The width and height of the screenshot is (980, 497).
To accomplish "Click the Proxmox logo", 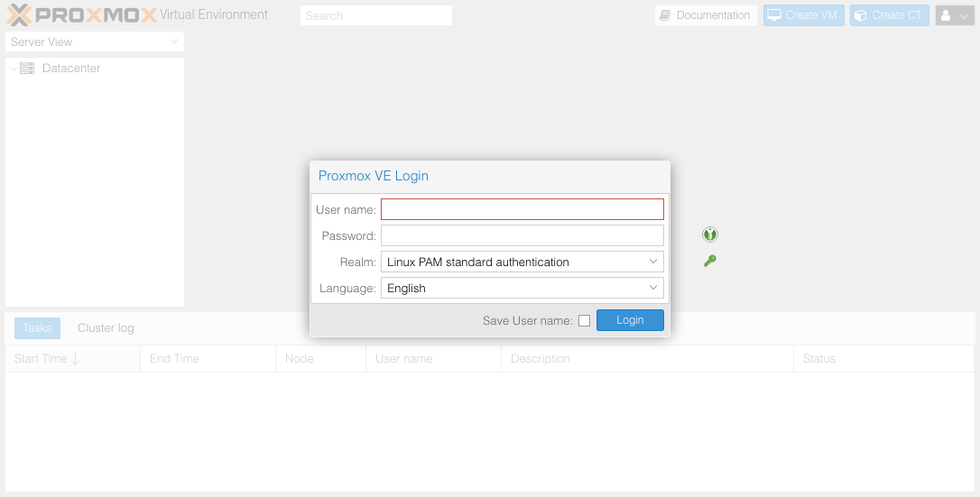I will tap(81, 15).
